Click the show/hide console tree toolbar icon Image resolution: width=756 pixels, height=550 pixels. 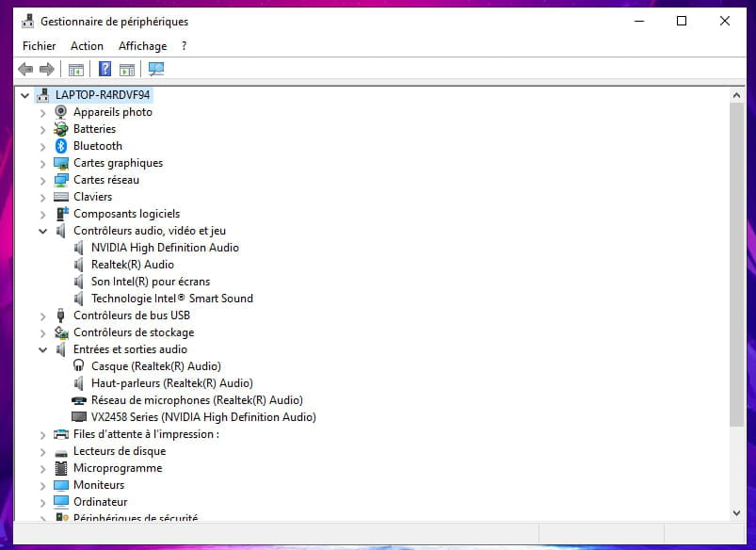(x=76, y=70)
